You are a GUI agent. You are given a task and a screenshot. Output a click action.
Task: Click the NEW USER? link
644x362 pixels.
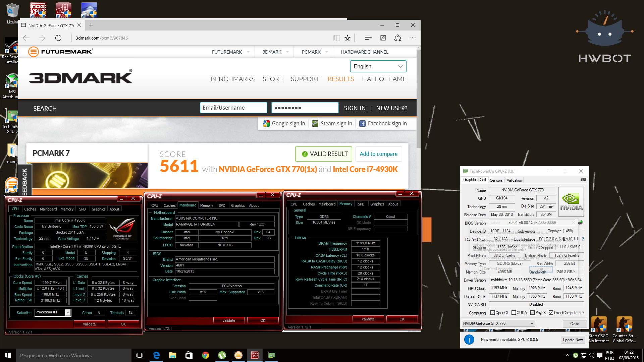click(x=392, y=108)
